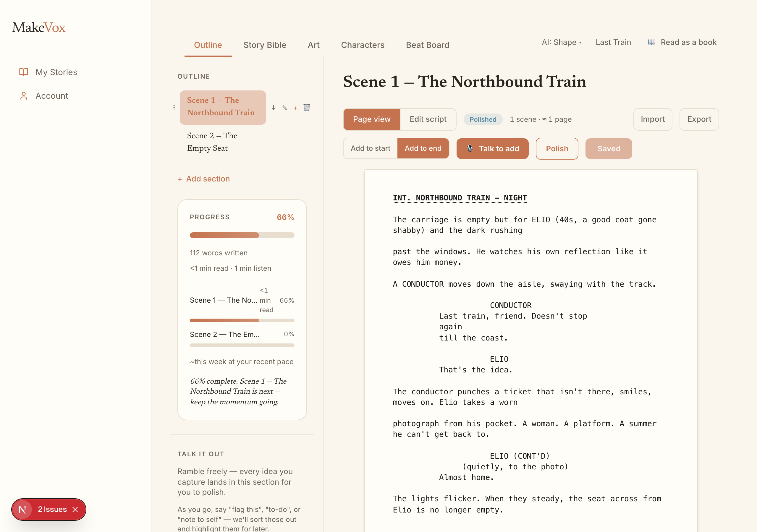Image resolution: width=757 pixels, height=532 pixels.
Task: Grab the drag handle beside Scene 1
Action: 174,108
